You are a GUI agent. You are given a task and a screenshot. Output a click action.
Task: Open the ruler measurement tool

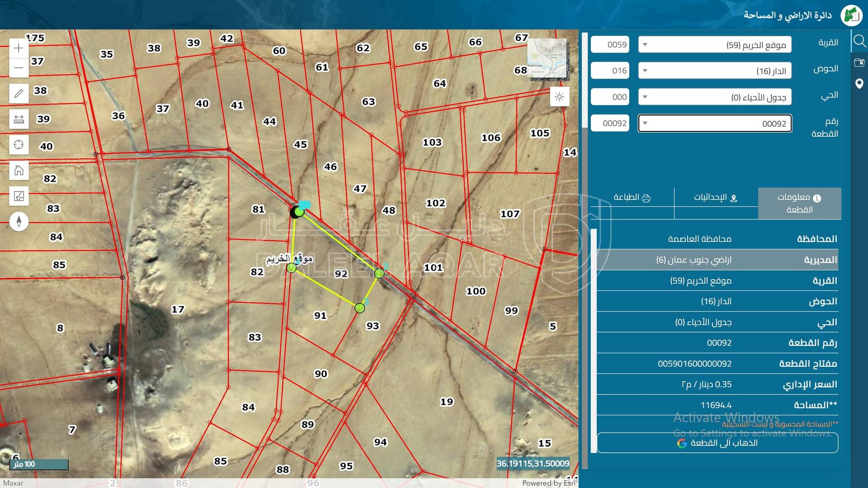pyautogui.click(x=19, y=119)
